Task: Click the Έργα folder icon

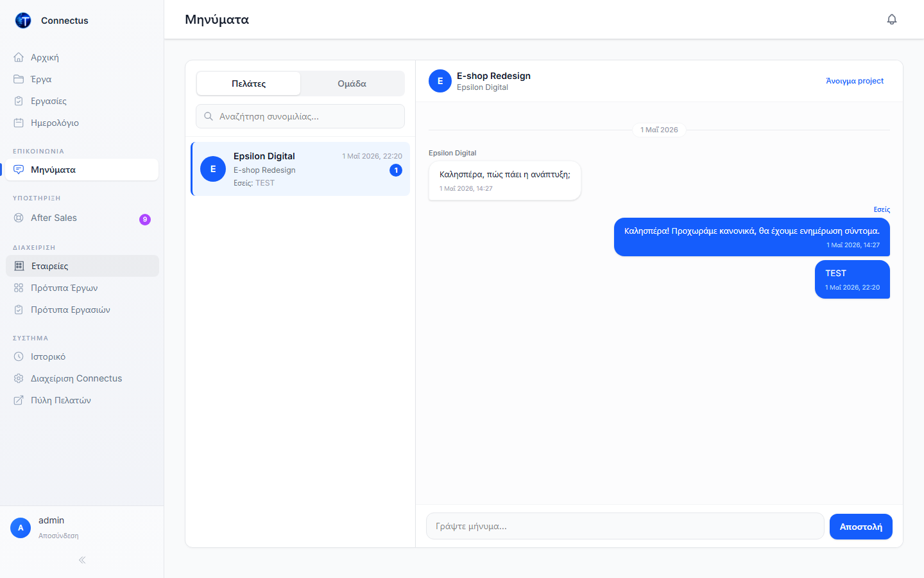Action: click(x=19, y=79)
